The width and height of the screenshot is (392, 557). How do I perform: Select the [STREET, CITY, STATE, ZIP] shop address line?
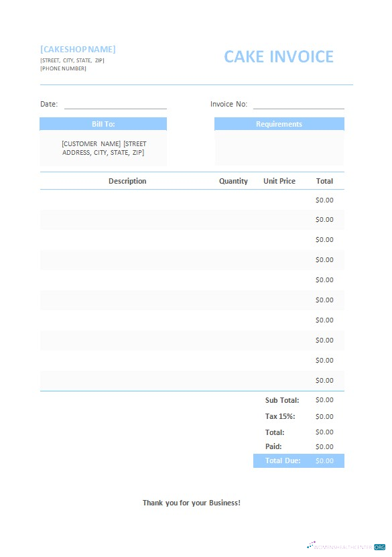tap(72, 60)
